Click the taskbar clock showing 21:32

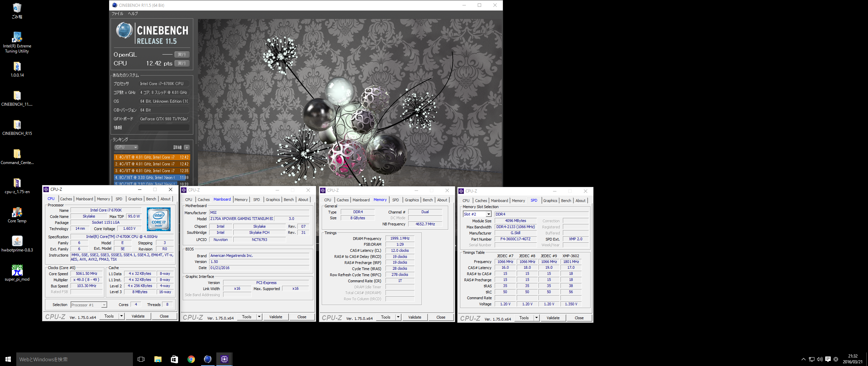[x=853, y=359]
